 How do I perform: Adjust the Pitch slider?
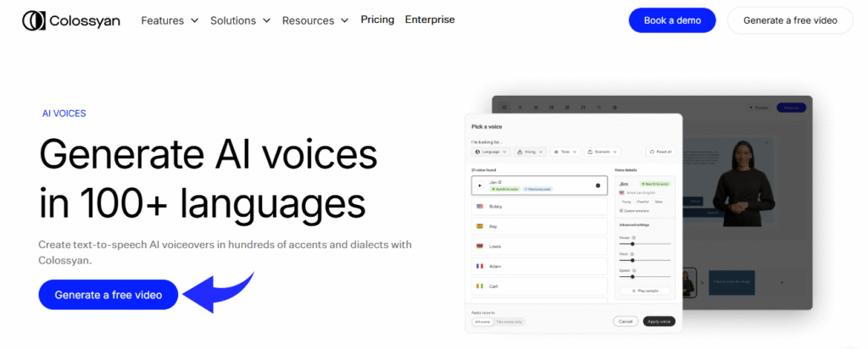click(645, 260)
